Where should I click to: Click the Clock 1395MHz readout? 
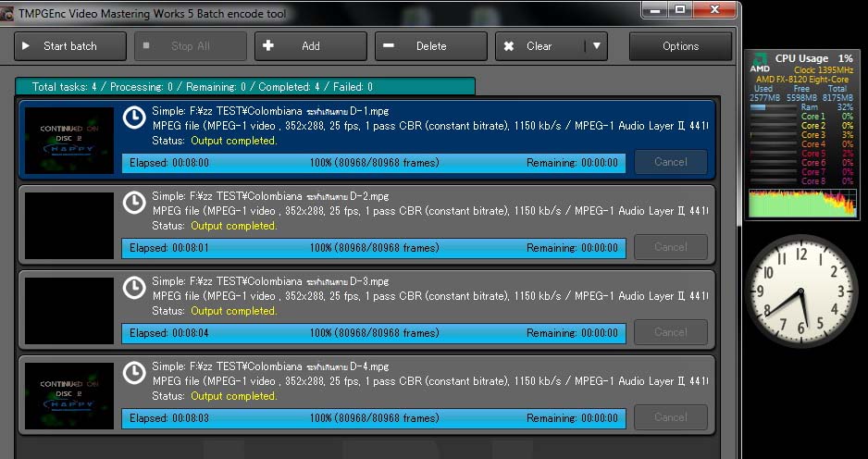(823, 70)
